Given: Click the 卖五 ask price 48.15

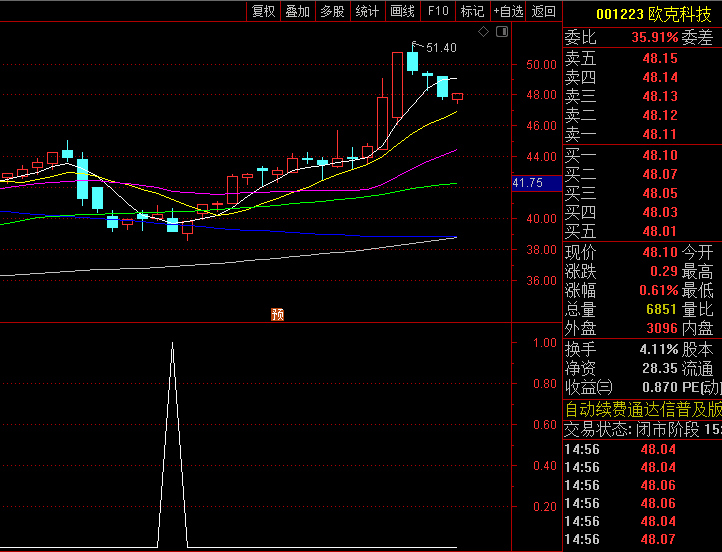Looking at the screenshot, I should point(660,58).
